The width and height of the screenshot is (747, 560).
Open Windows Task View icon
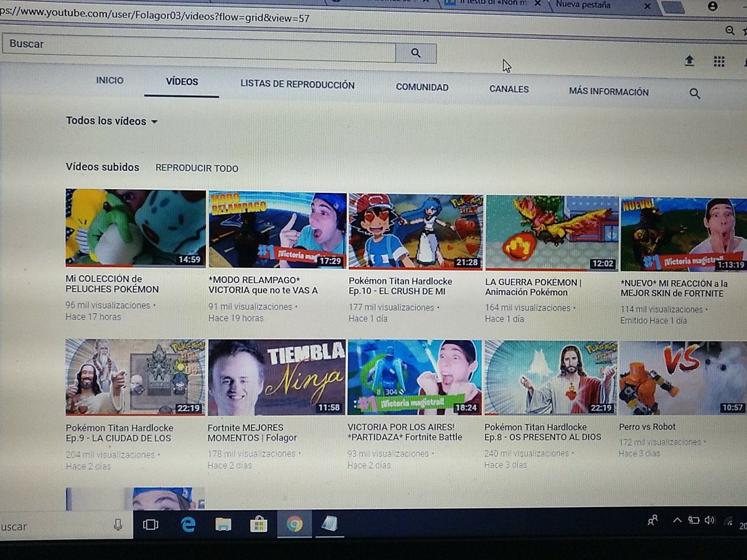coord(150,525)
